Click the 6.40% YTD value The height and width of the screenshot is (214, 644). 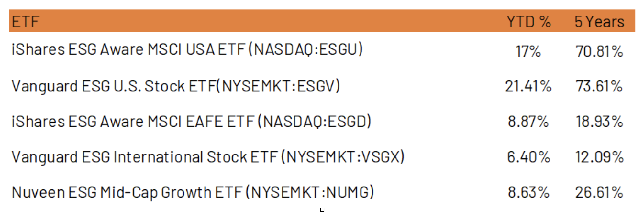[528, 157]
